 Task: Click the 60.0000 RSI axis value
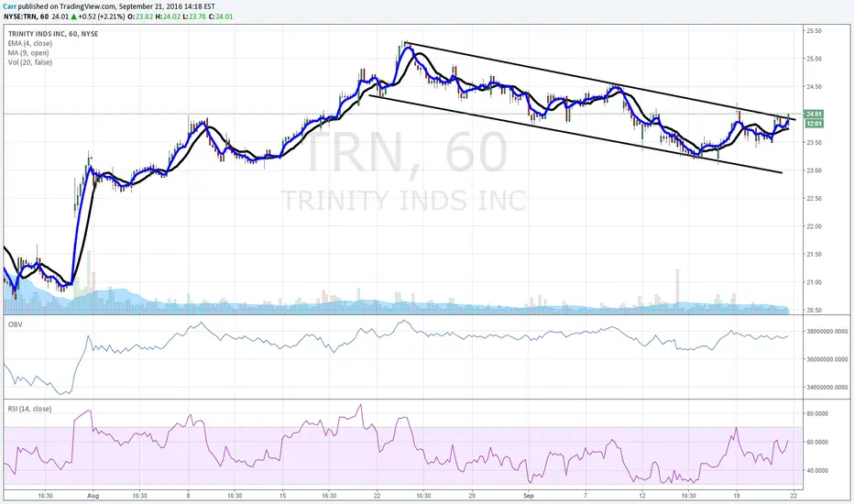coord(817,442)
